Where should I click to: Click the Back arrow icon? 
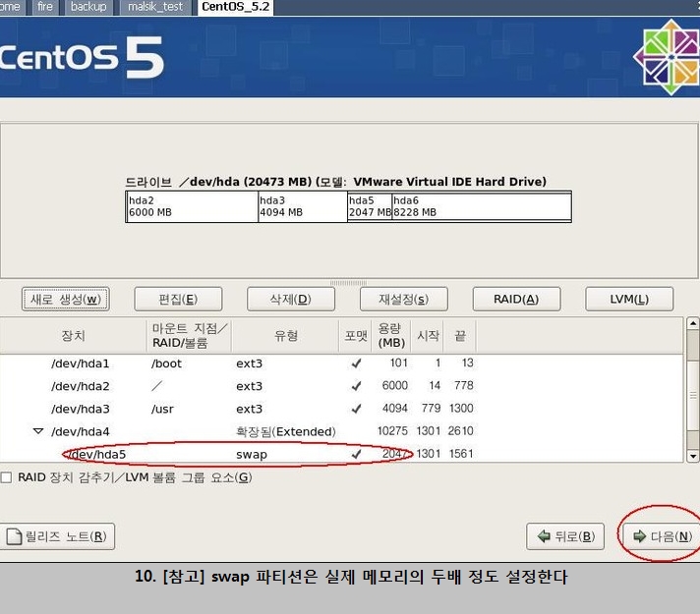click(x=543, y=536)
